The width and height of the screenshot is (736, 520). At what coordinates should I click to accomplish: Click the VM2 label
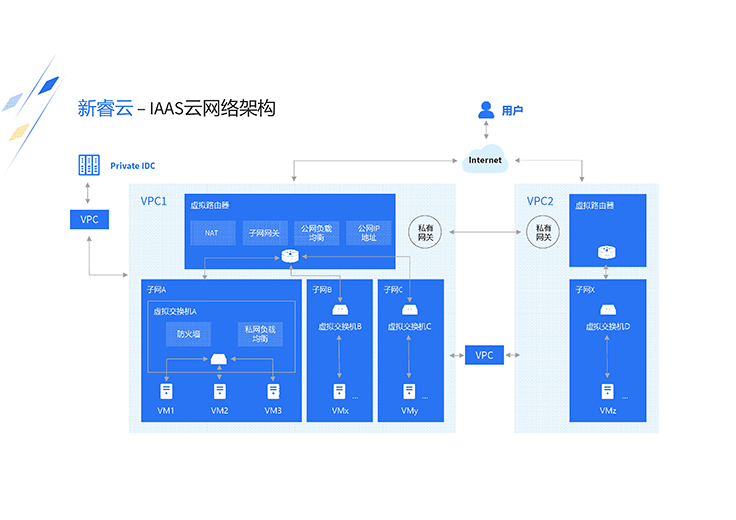coord(220,411)
